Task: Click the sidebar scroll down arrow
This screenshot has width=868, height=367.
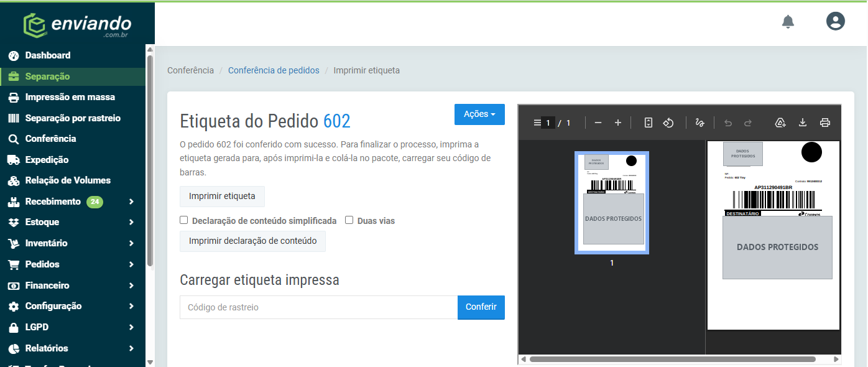Action: point(150,362)
